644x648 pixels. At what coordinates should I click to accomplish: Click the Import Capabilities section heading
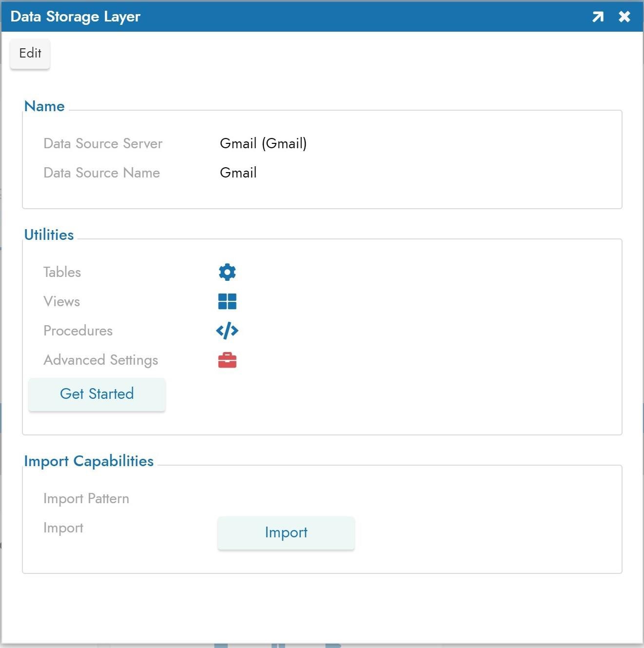89,461
